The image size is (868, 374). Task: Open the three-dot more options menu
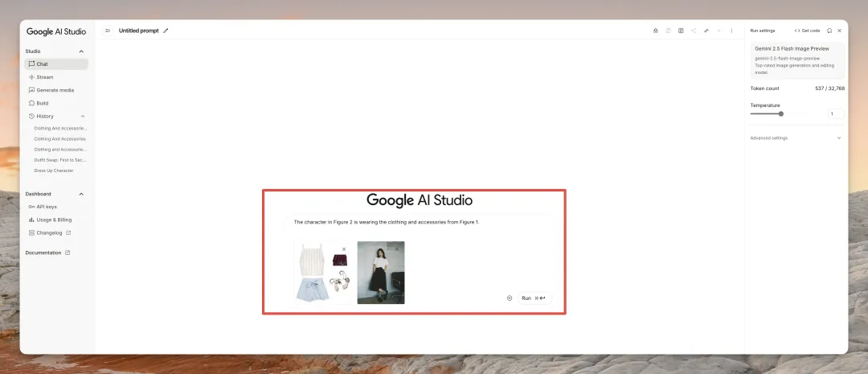click(x=731, y=31)
